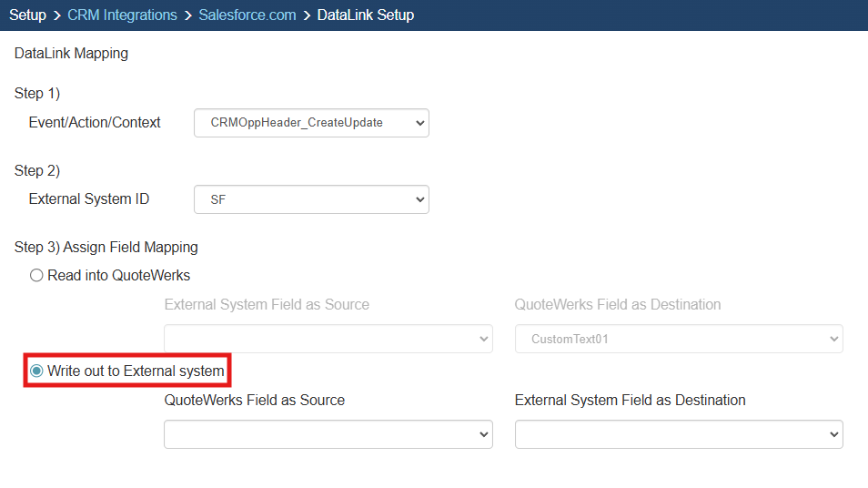Viewport: 868px width, 488px height.
Task: Click the External System ID label
Action: 89,198
